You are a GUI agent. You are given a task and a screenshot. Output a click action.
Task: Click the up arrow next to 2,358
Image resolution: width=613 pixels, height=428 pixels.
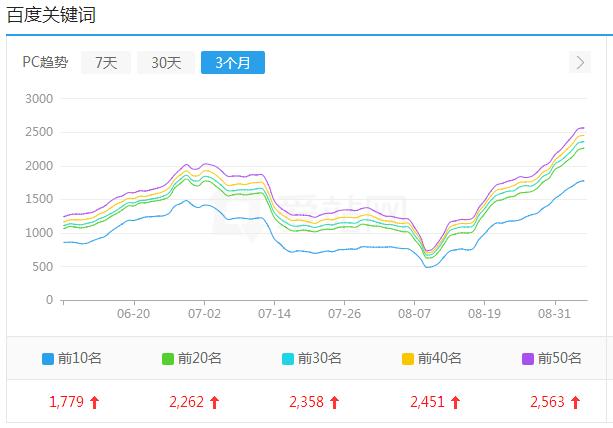(x=335, y=403)
